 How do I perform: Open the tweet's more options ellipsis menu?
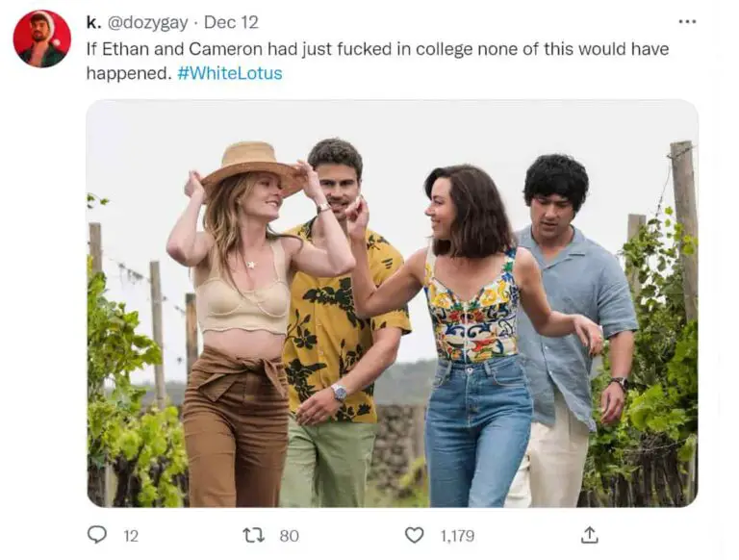(686, 22)
